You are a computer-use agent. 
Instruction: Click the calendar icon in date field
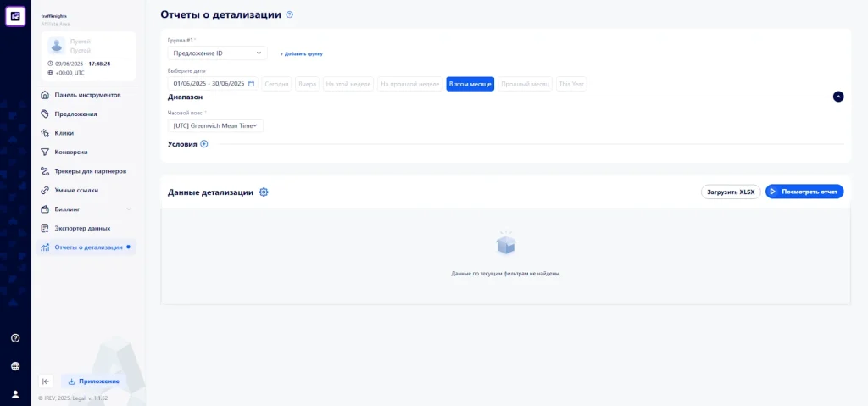coord(251,84)
